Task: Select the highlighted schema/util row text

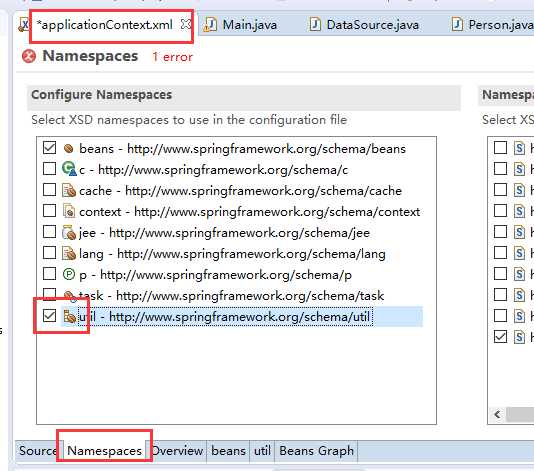Action: click(x=224, y=317)
